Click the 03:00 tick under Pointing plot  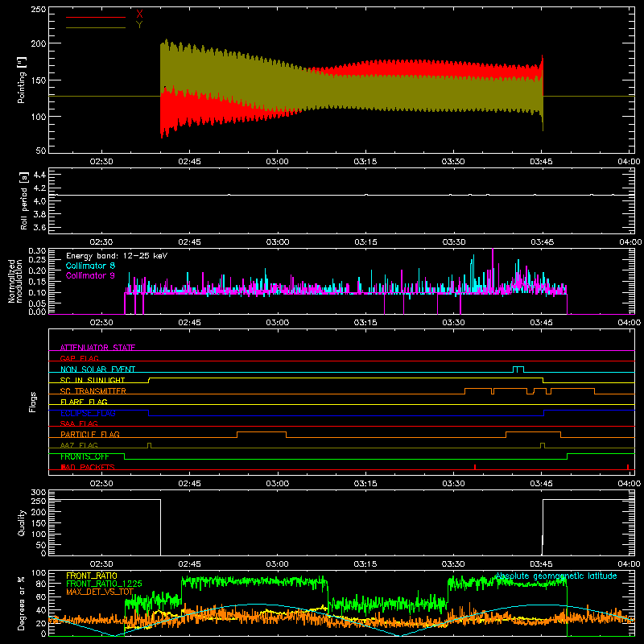pyautogui.click(x=277, y=162)
